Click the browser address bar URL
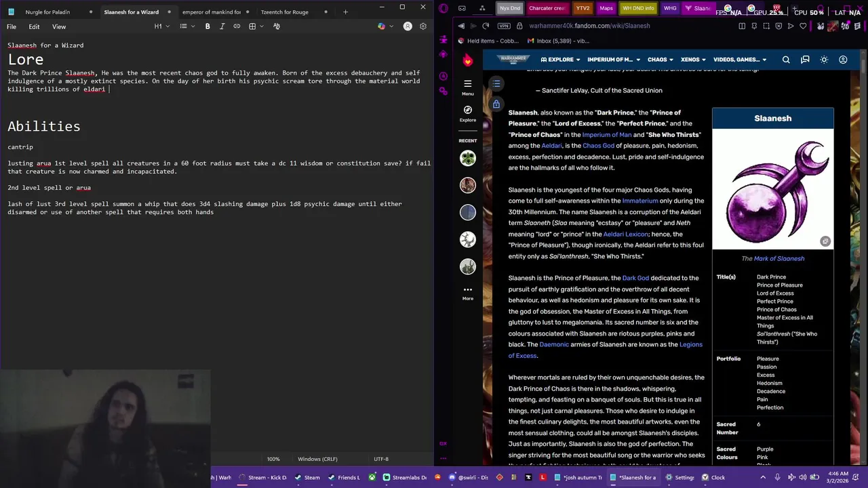The height and width of the screenshot is (488, 868). click(589, 26)
